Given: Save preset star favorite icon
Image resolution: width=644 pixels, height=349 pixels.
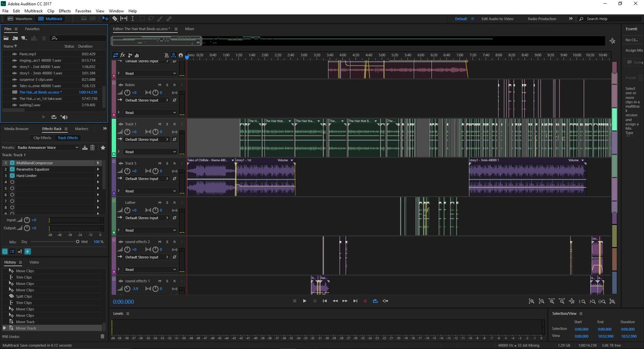Looking at the screenshot, I should (103, 147).
